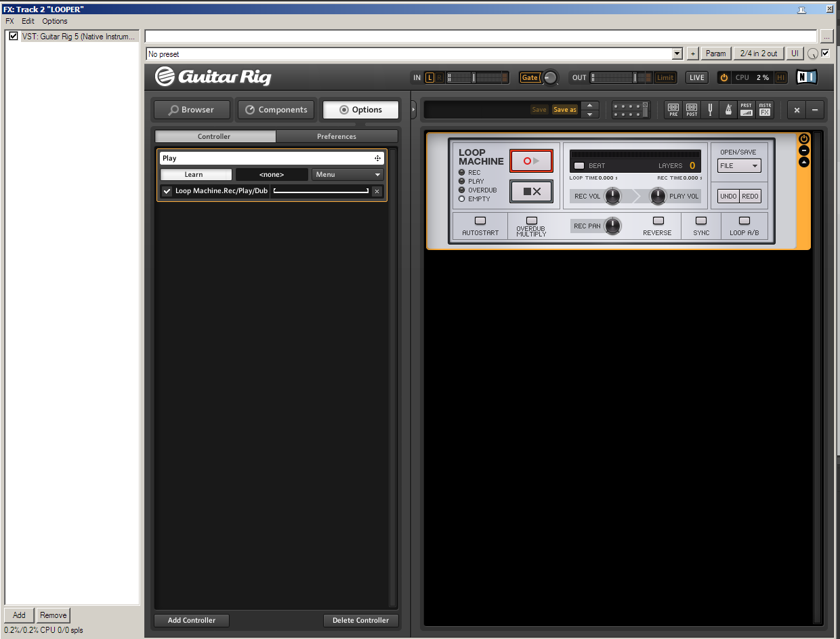Toggle HI quality mode
The height and width of the screenshot is (639, 840).
point(781,77)
